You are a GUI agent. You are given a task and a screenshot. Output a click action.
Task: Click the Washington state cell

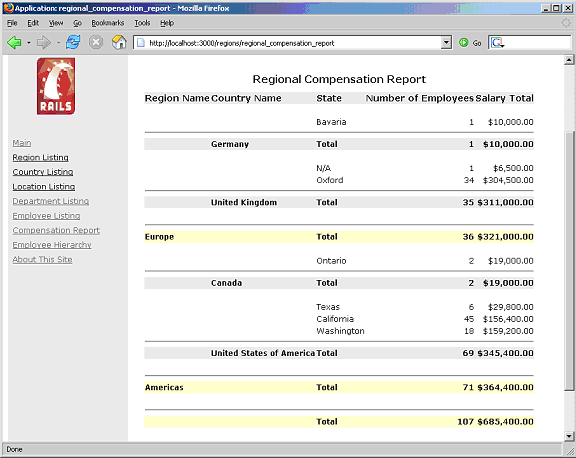[340, 331]
